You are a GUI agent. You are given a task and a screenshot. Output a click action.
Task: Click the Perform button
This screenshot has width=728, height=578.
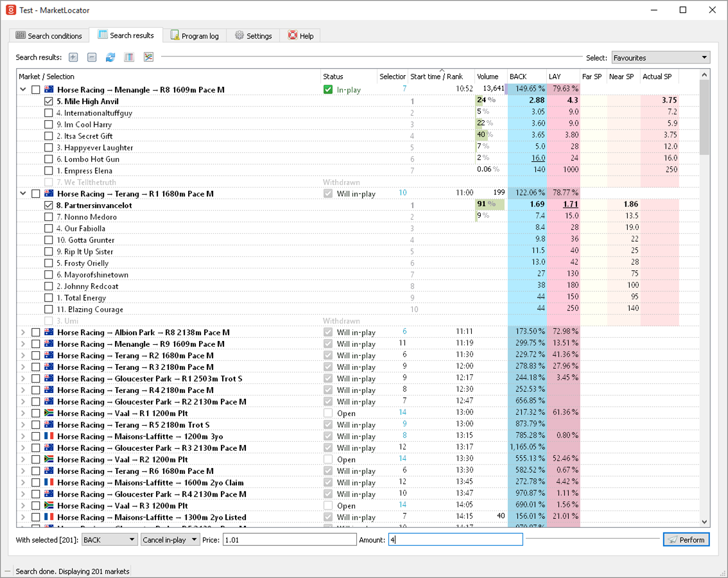(x=686, y=539)
